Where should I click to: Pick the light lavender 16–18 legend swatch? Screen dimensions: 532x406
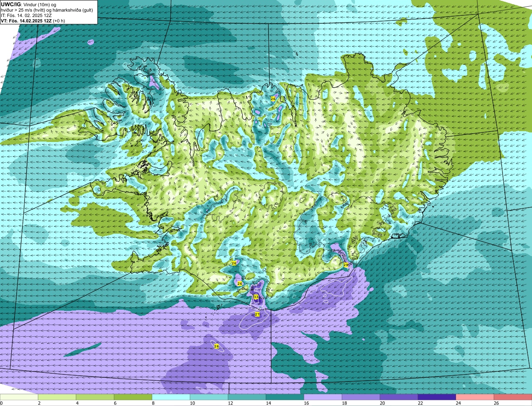[323, 397]
